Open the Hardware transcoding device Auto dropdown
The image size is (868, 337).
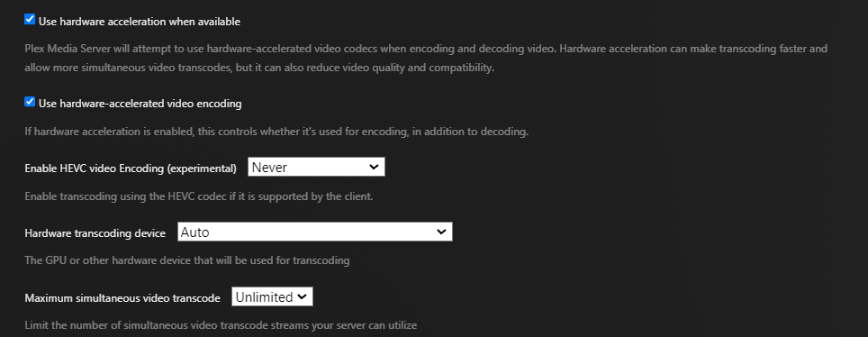coord(315,232)
